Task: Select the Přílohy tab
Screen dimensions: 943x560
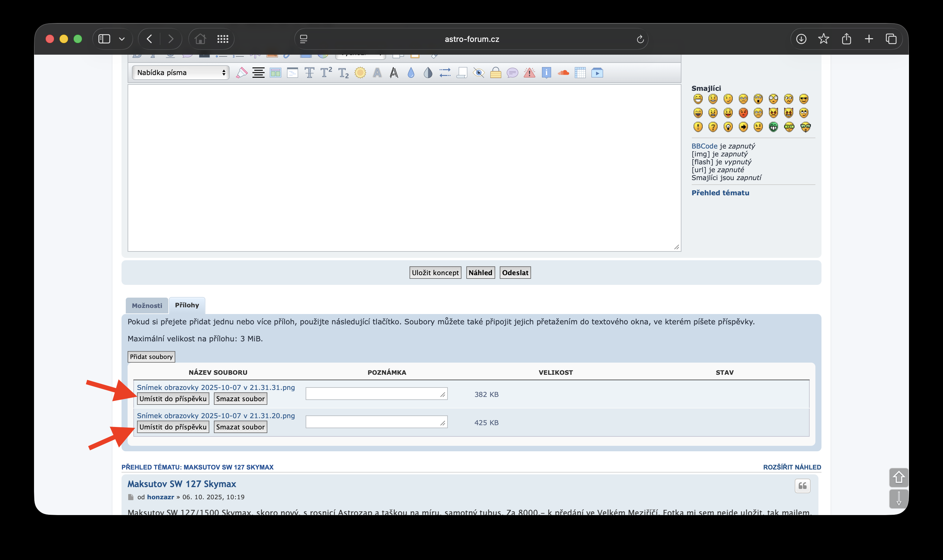Action: tap(187, 305)
